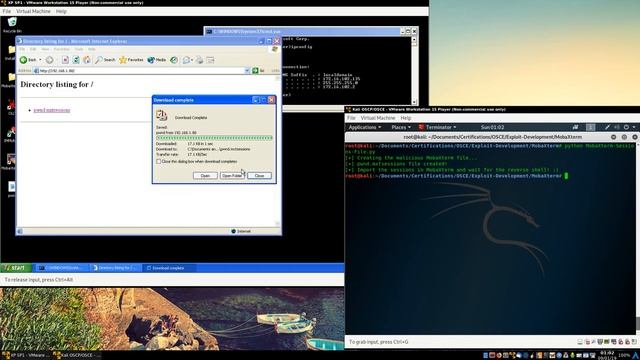Viewport: 640px width, 360px height.
Task: Open the Favorites pane in Internet Explorer
Action: click(x=131, y=60)
